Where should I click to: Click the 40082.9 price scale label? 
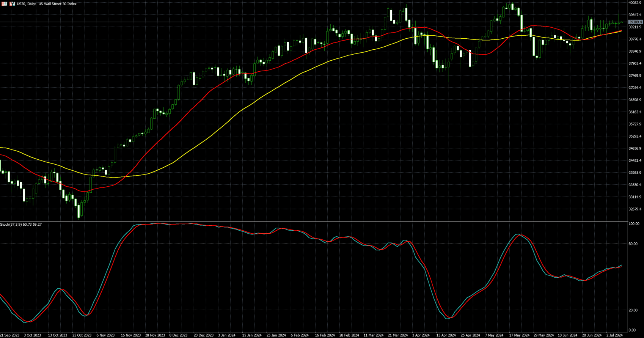tap(635, 3)
